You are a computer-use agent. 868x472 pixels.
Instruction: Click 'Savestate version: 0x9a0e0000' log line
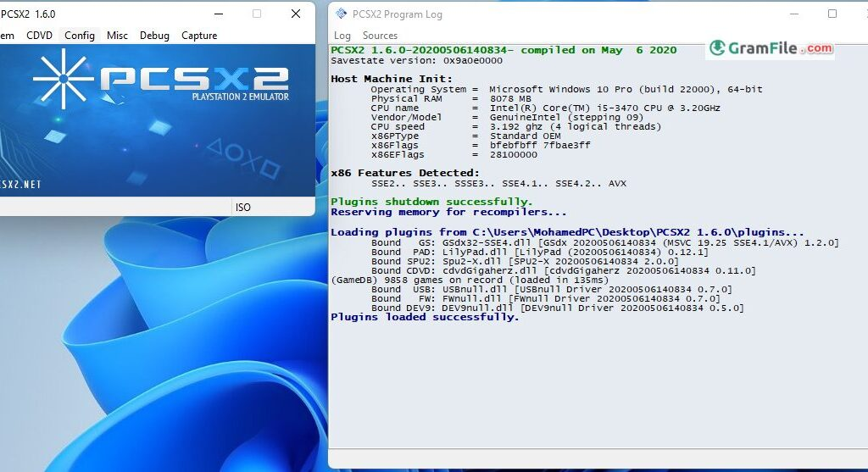tap(417, 61)
